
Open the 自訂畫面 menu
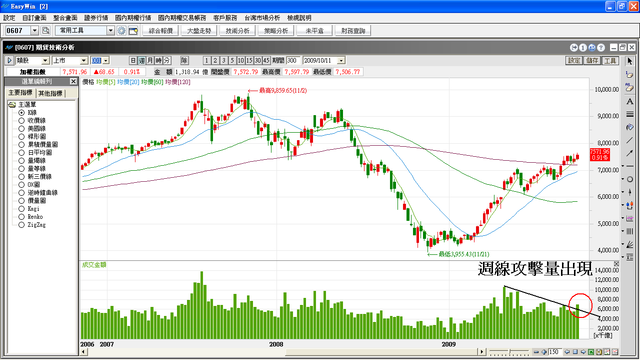pyautogui.click(x=34, y=18)
